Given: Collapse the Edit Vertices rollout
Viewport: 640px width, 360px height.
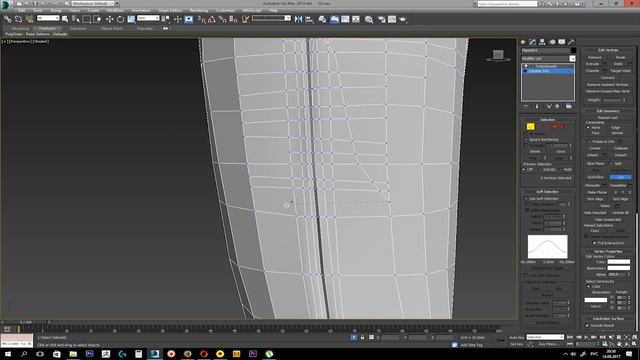Looking at the screenshot, I should pyautogui.click(x=608, y=50).
